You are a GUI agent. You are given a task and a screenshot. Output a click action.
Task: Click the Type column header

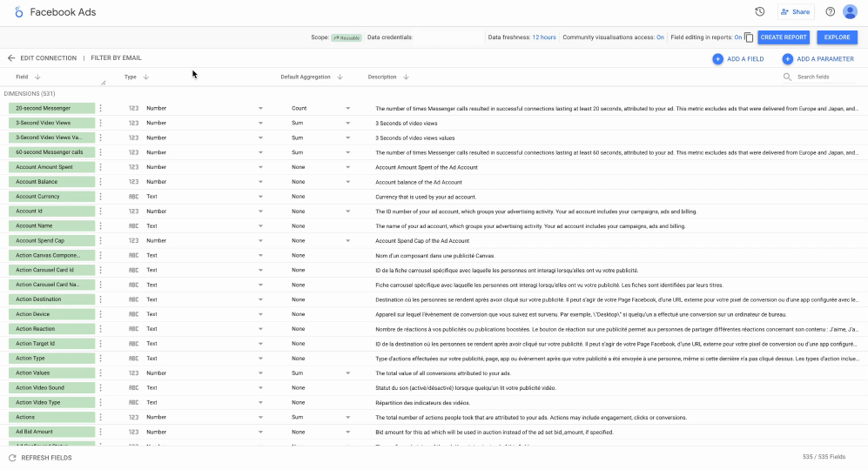tap(130, 77)
